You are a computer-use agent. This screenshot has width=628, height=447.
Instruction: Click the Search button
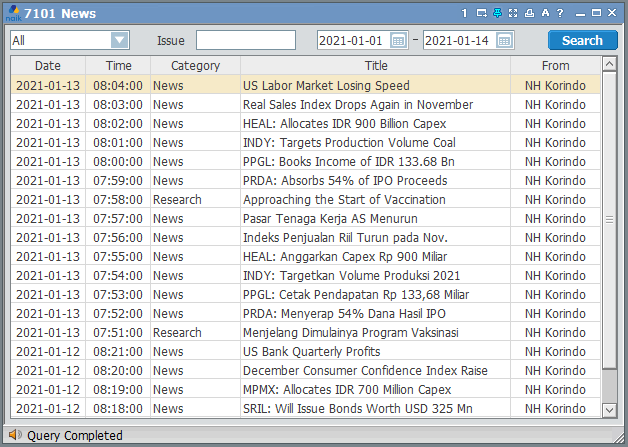coord(582,40)
